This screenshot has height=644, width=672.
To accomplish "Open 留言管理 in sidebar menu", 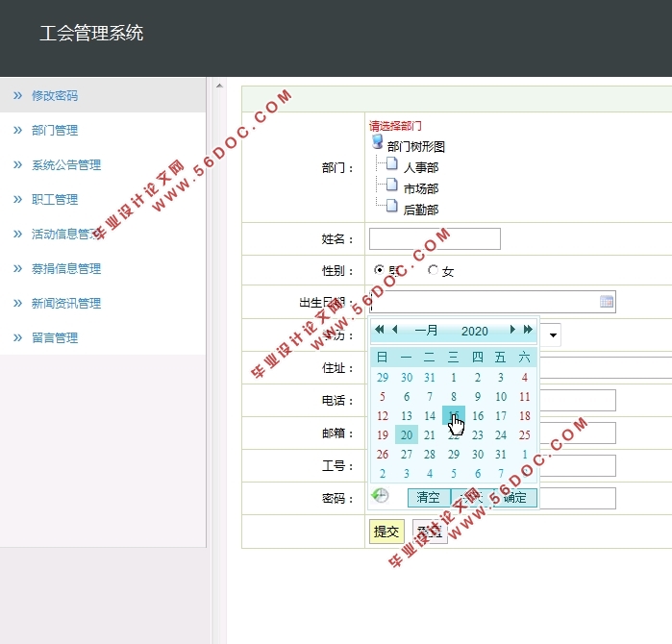I will tap(55, 338).
